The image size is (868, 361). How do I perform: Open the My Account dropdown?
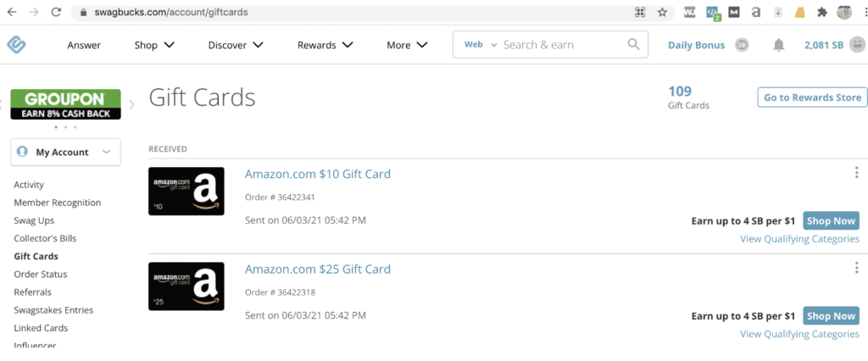[65, 153]
